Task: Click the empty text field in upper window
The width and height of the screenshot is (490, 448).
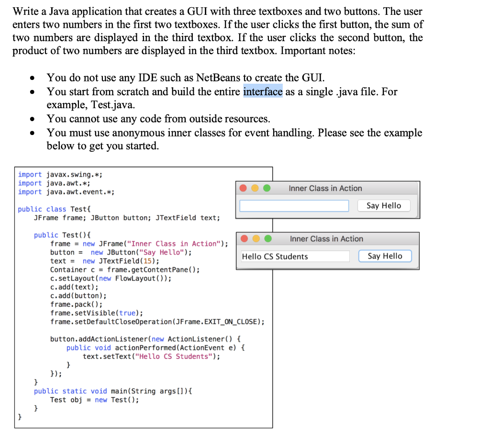Action: click(294, 206)
